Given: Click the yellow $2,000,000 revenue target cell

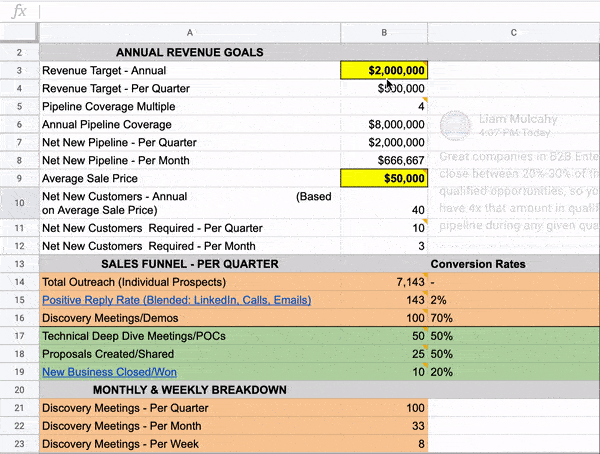Looking at the screenshot, I should click(x=384, y=71).
